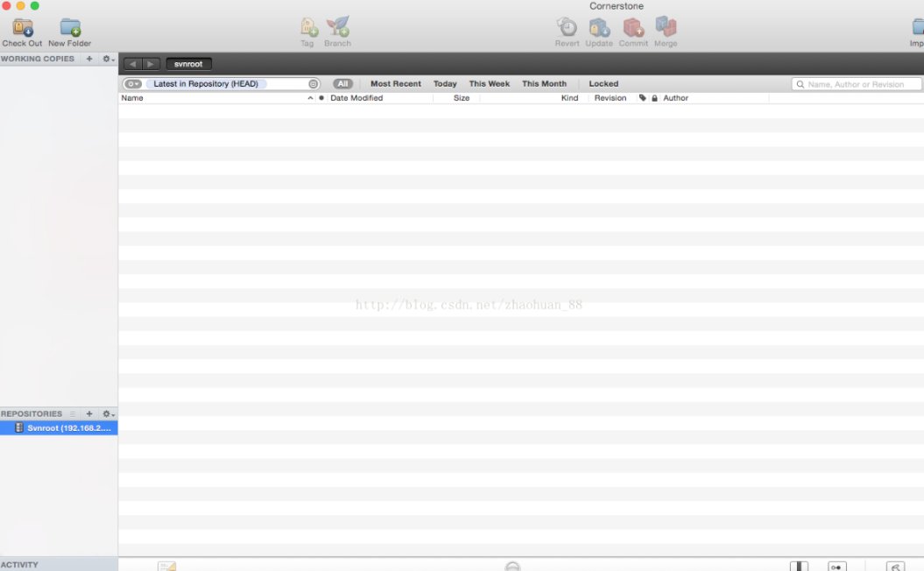Click the Activity section header
The image size is (924, 571).
point(19,565)
